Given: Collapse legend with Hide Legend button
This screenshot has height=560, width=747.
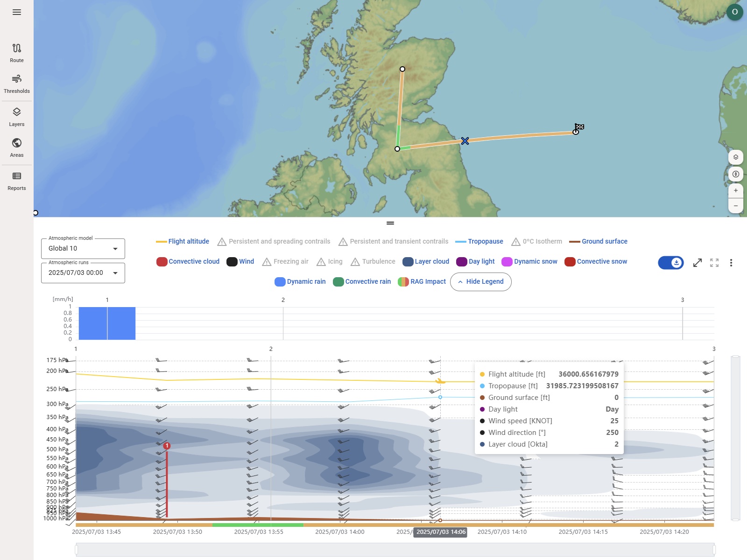Looking at the screenshot, I should coord(480,282).
